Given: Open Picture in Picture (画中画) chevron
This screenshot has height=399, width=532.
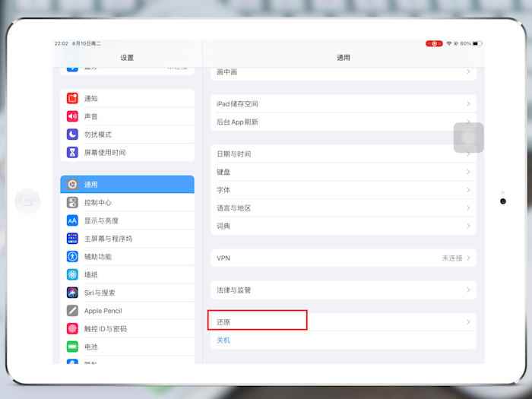Looking at the screenshot, I should click(x=468, y=71).
